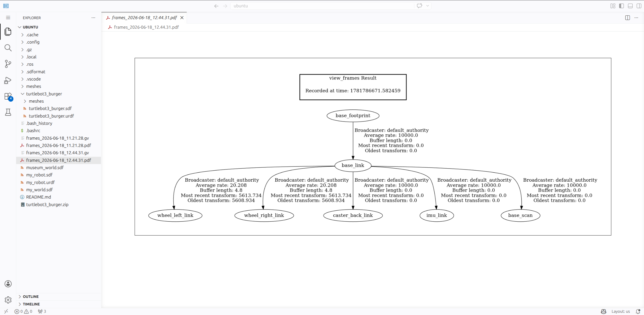
Task: Open the forwarded ports indicator showing 3
Action: tap(42, 311)
